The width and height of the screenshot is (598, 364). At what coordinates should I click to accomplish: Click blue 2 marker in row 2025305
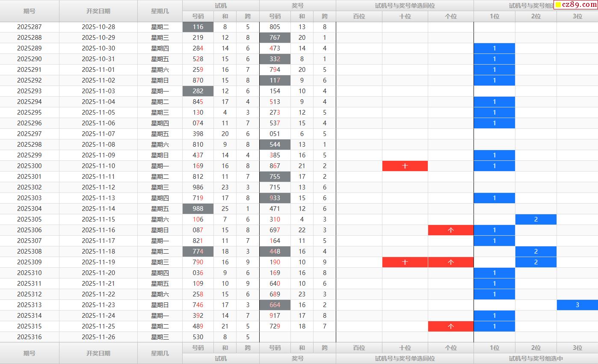(x=536, y=219)
